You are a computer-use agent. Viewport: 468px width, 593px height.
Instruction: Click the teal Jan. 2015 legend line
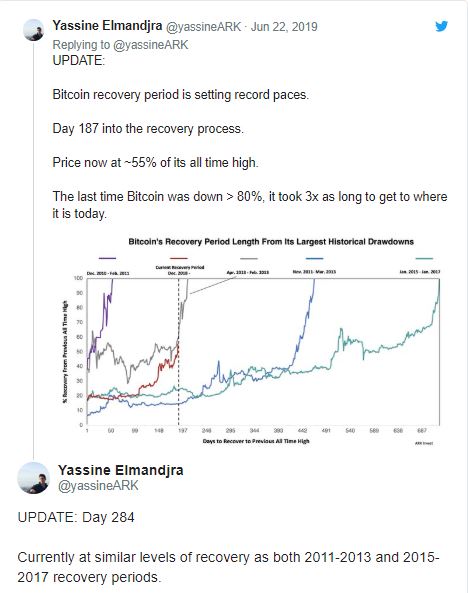pos(424,259)
